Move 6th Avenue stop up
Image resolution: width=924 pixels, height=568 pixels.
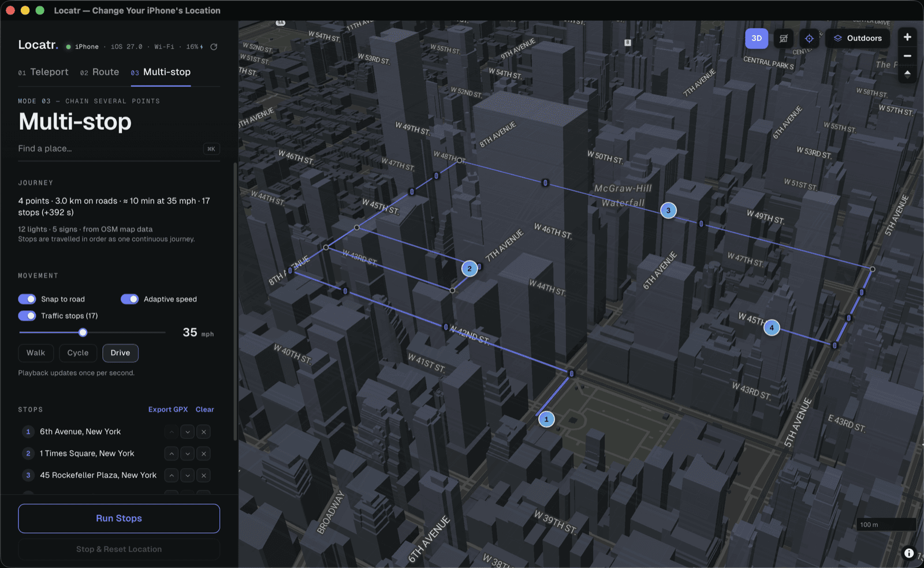click(172, 432)
